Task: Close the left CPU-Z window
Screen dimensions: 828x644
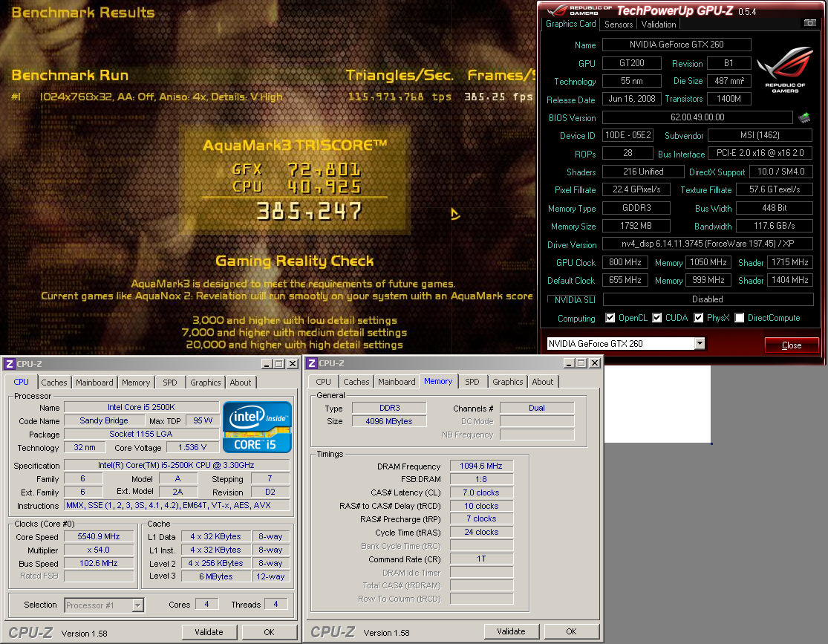Action: click(292, 364)
